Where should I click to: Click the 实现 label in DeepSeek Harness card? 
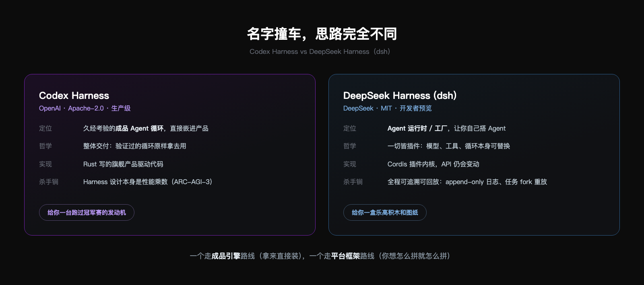350,164
